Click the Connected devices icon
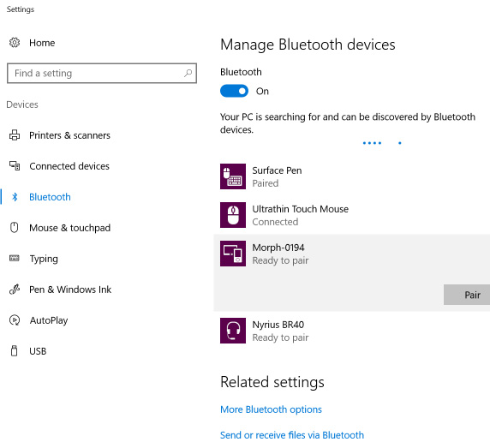This screenshot has width=490, height=448. 15,166
